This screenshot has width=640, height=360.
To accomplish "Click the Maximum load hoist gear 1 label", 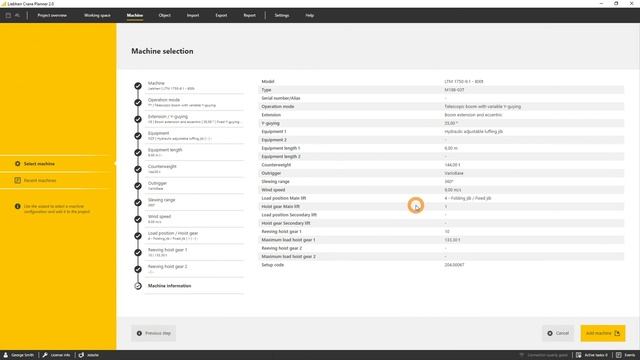I will (x=288, y=240).
